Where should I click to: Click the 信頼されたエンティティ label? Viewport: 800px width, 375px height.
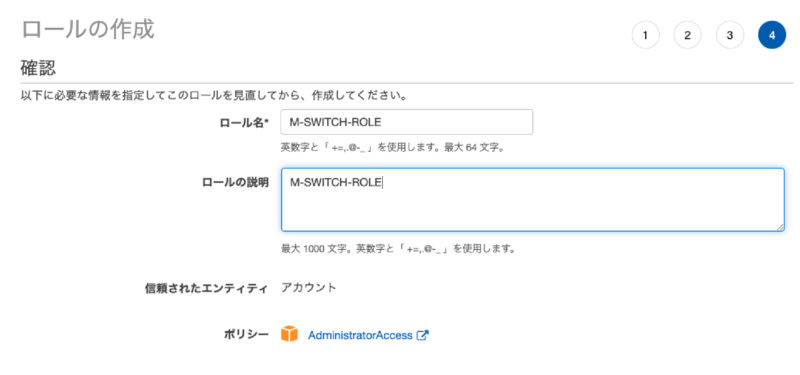click(x=207, y=288)
